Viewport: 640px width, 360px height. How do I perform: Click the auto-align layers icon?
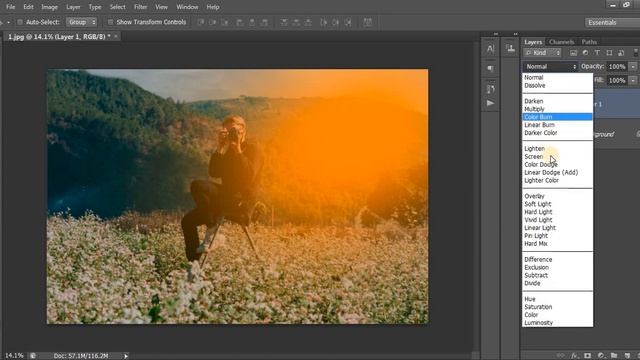coord(368,22)
